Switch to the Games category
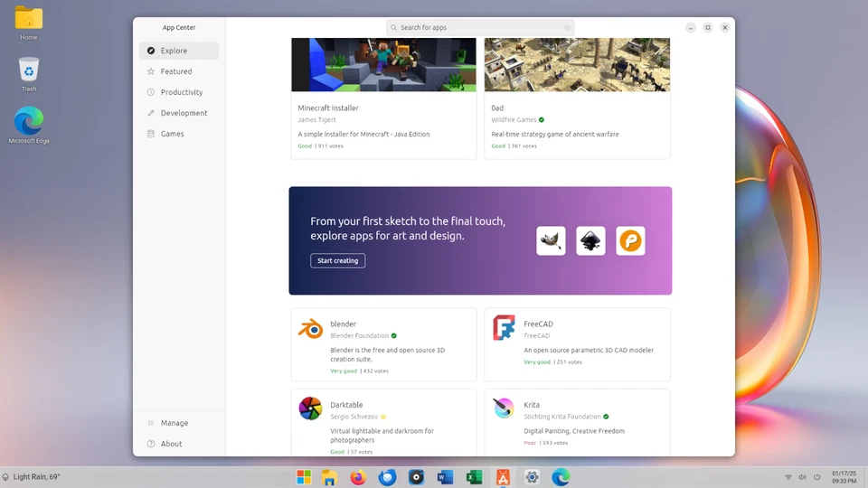The image size is (868, 488). coord(179,134)
